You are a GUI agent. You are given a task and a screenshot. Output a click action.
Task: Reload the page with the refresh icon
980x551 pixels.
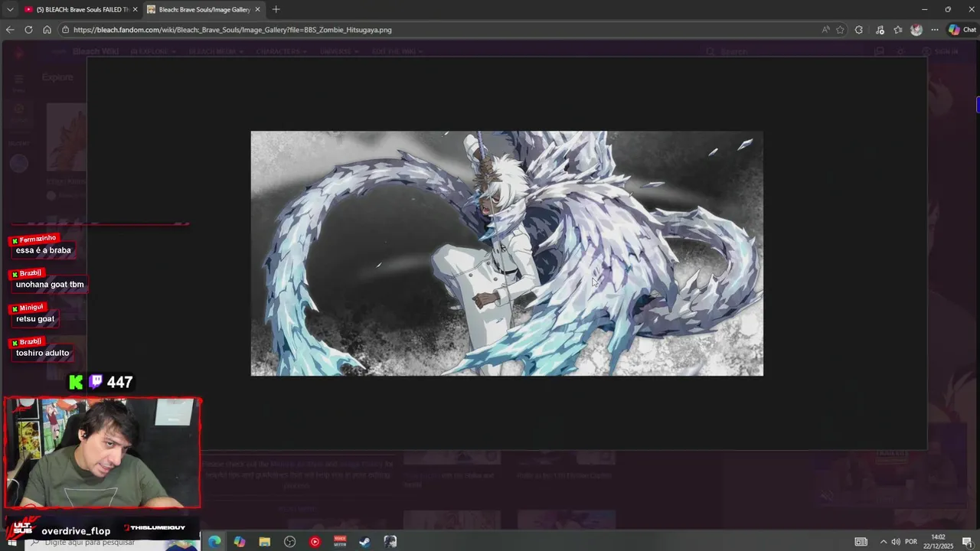pyautogui.click(x=28, y=30)
